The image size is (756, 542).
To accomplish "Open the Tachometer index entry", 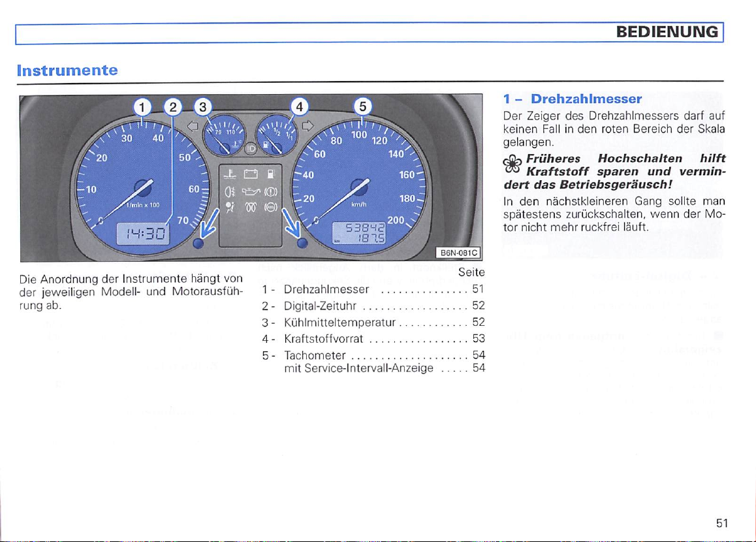I will [373, 355].
